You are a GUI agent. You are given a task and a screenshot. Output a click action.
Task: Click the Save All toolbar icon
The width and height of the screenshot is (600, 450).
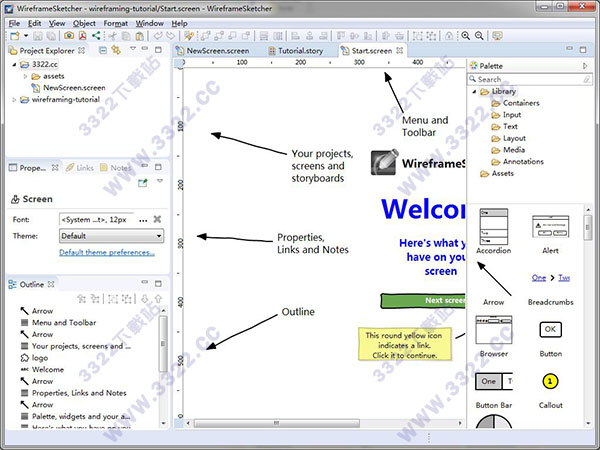coord(51,36)
